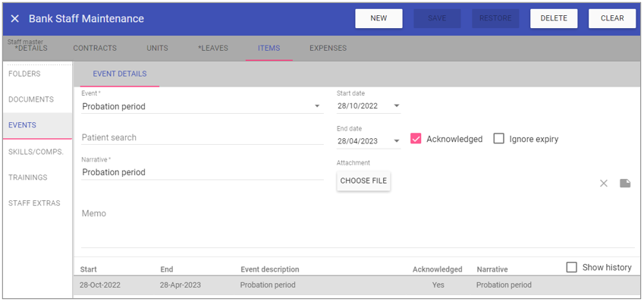
Task: Open the *LEAVES tab
Action: pos(212,48)
